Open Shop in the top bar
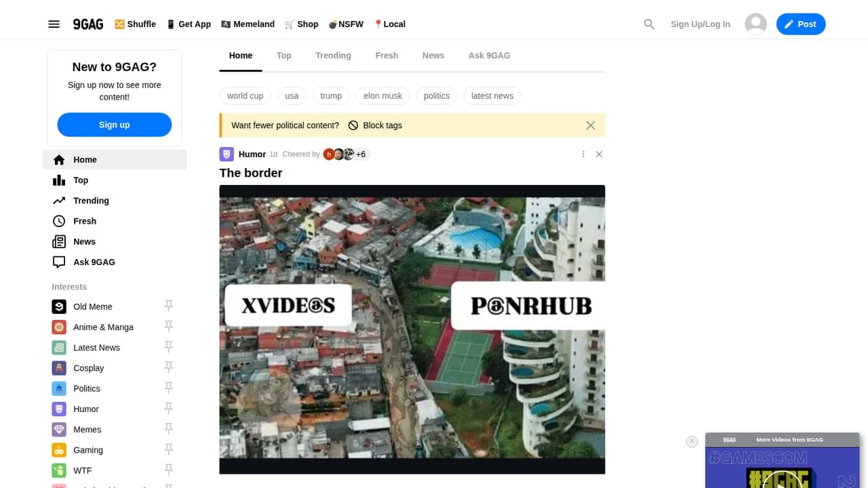 301,24
